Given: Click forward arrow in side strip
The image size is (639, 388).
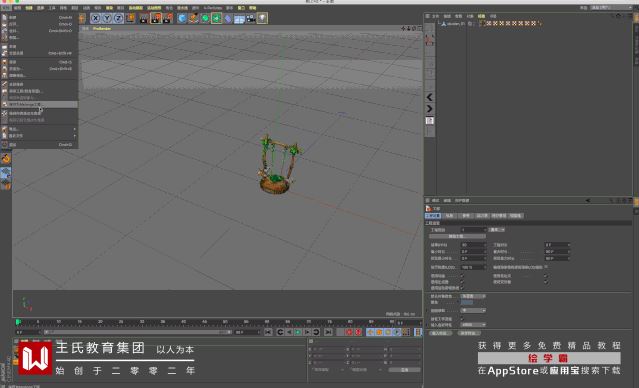Looking at the screenshot, I should click(x=429, y=109).
